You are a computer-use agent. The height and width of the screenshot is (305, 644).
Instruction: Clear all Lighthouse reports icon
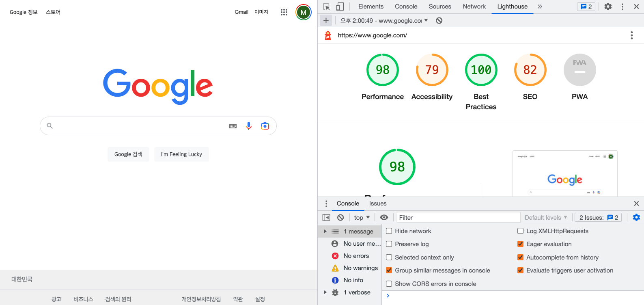click(439, 21)
